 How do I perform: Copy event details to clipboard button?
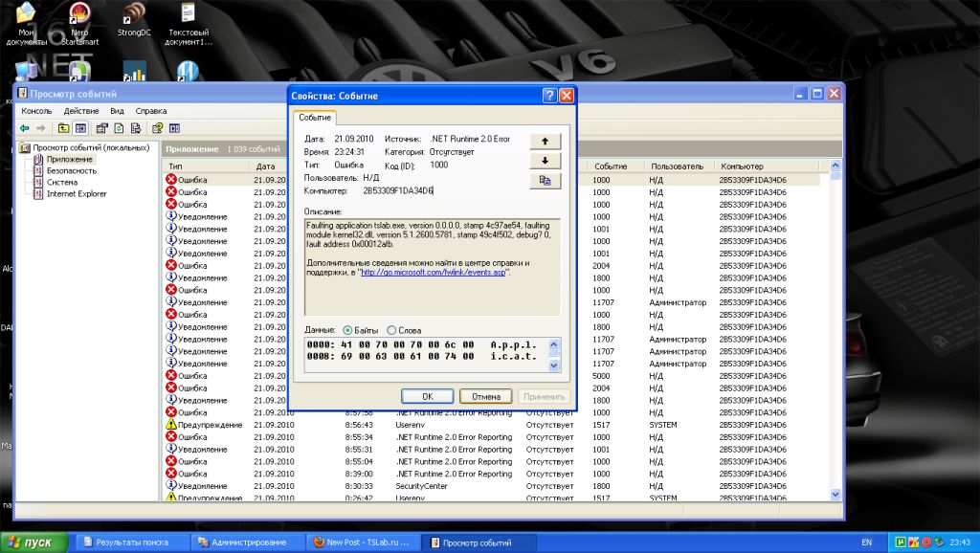[x=545, y=180]
